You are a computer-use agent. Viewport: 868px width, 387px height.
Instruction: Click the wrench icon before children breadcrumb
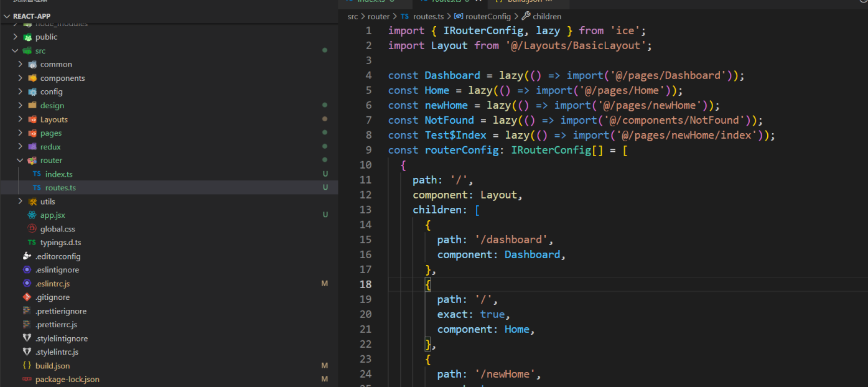[x=526, y=17]
